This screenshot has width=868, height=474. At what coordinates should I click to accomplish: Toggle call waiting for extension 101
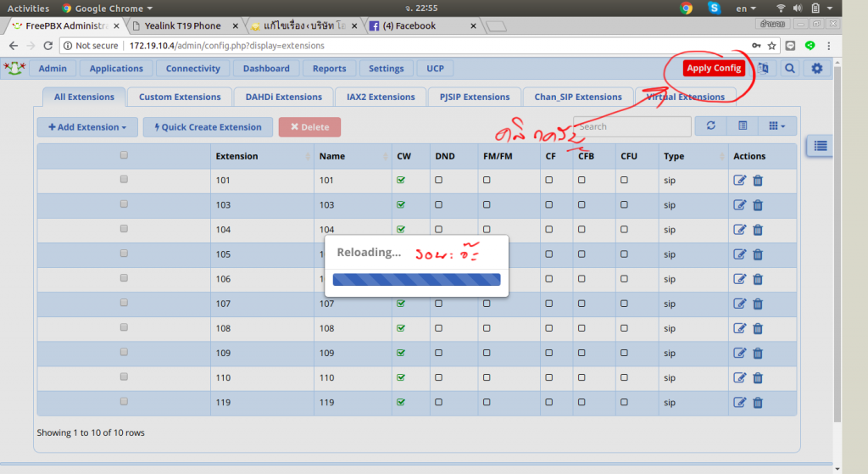coord(401,180)
